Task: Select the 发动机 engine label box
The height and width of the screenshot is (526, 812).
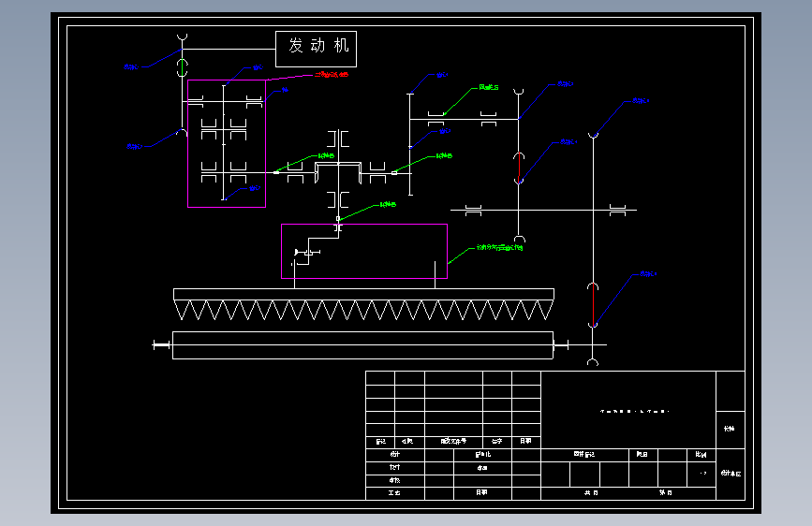Action: point(316,50)
